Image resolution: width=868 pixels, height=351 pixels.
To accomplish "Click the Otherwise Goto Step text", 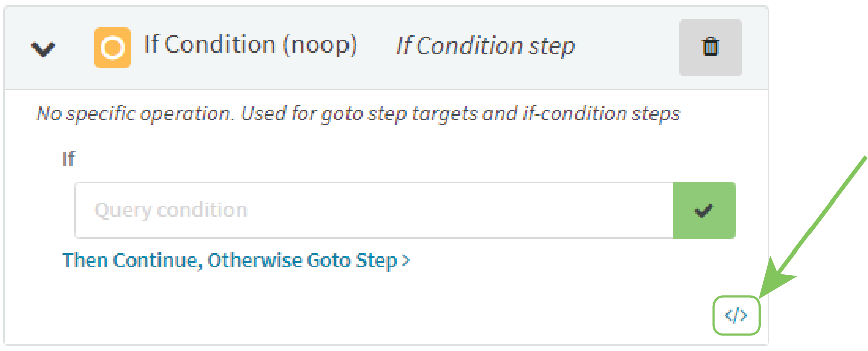I will pos(302,261).
